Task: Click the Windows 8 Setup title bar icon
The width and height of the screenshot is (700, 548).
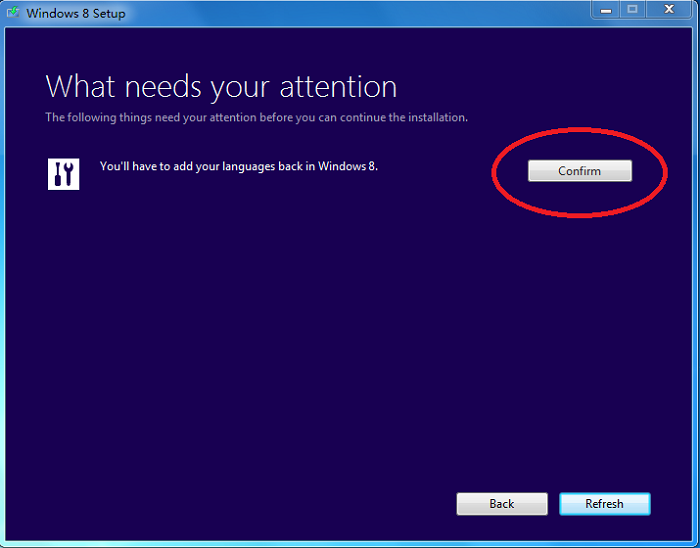Action: click(13, 12)
